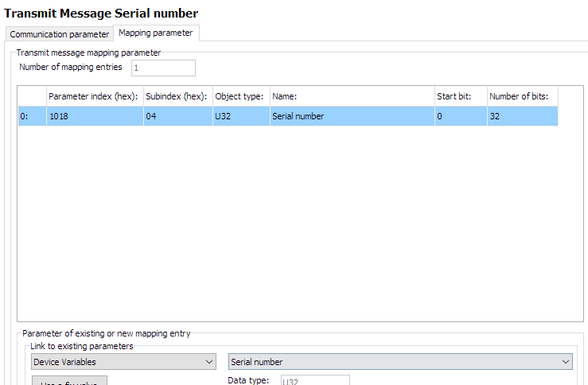Click the number of bits cell showing 32
Viewport: 588px width, 385px height.
coord(521,116)
